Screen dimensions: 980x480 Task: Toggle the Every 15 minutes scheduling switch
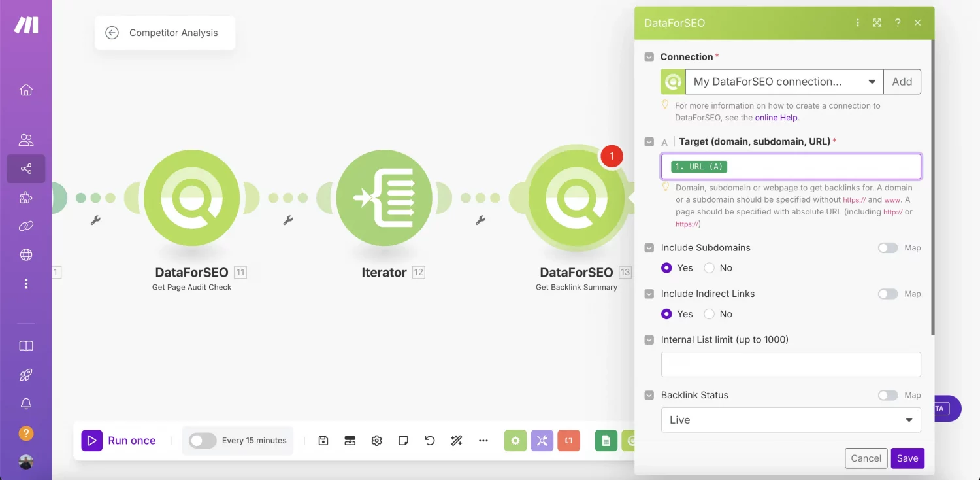click(x=202, y=441)
